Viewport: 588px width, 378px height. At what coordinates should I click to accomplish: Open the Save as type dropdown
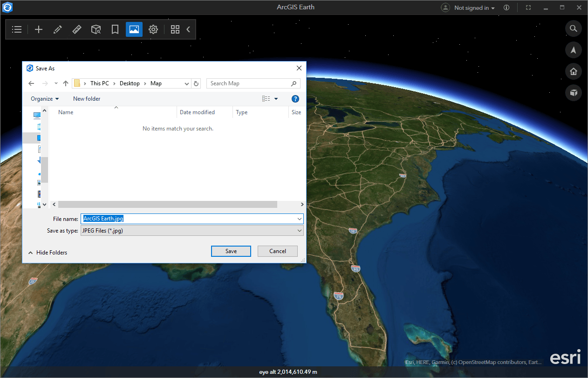click(300, 230)
